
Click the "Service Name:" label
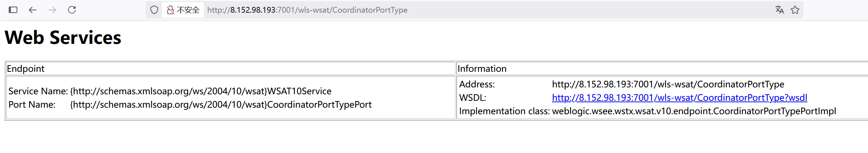[38, 91]
